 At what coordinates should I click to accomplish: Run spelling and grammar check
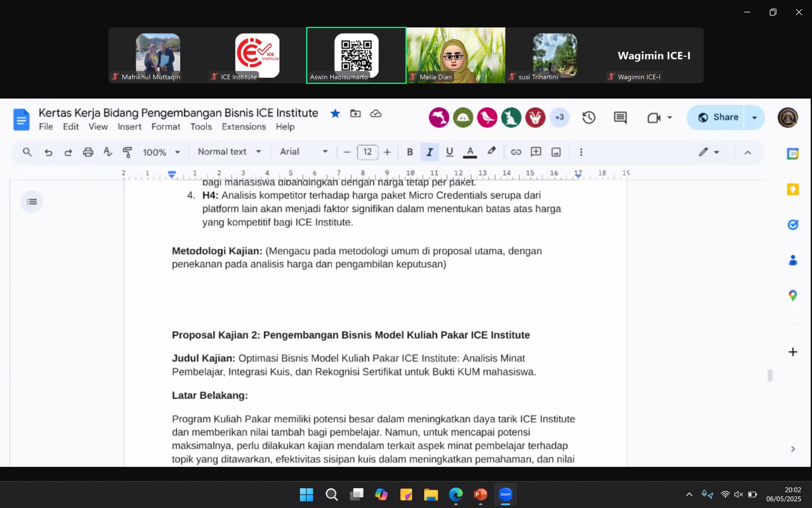[108, 152]
